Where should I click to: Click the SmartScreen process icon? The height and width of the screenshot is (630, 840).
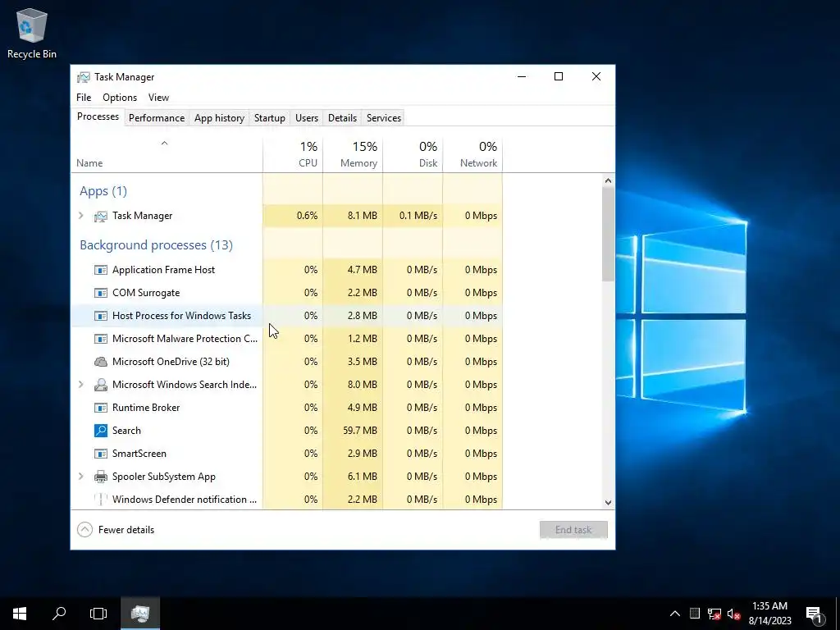[101, 454]
